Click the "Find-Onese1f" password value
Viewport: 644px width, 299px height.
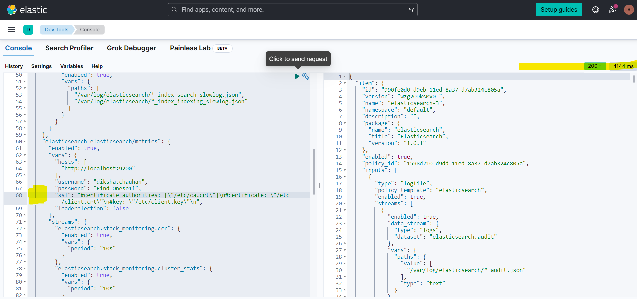coord(116,189)
